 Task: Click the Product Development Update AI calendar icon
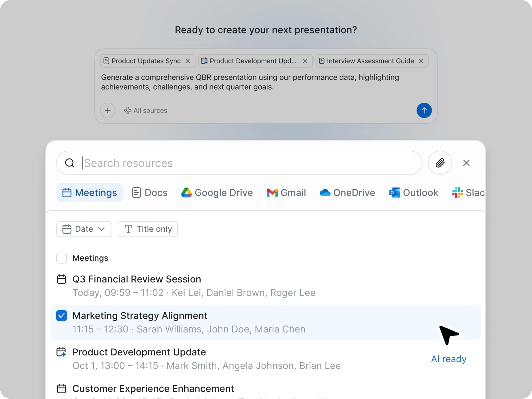pyautogui.click(x=62, y=352)
